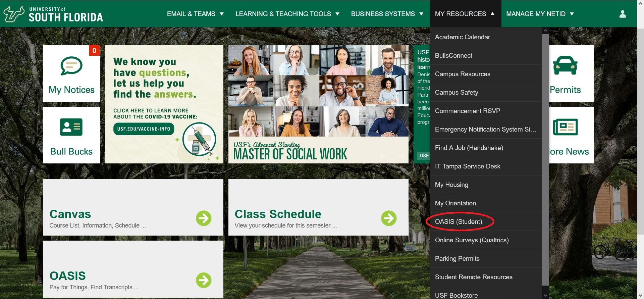Select OASIS (Student) from the menu
Screen dimensions: 644x299
[459, 221]
